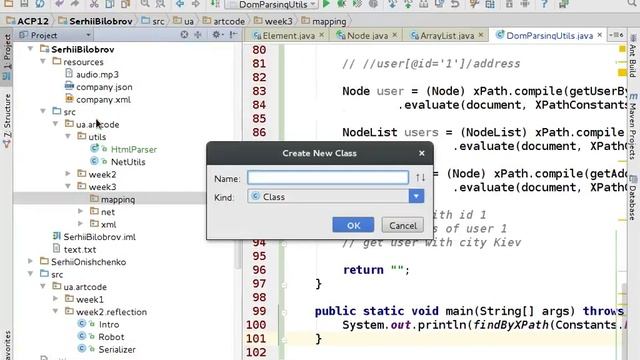Open the Project view selector dropdown
Image resolution: width=640 pixels, height=360 pixels.
pos(88,36)
